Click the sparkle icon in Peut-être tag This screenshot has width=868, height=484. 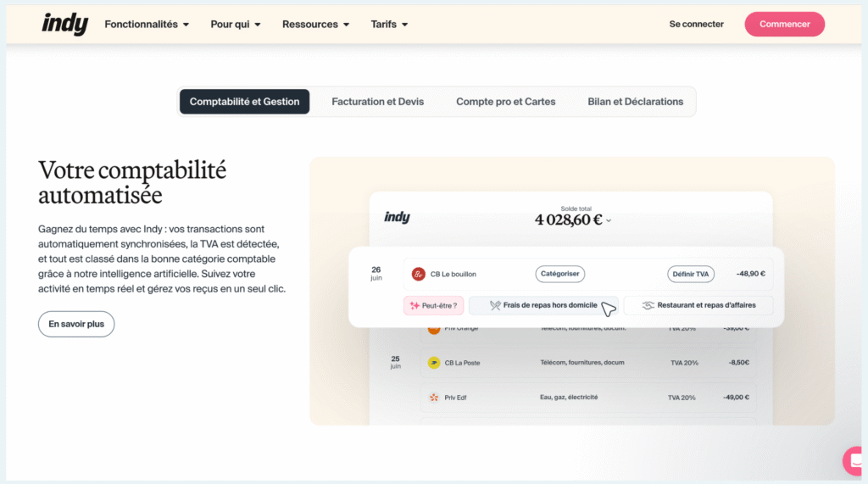pyautogui.click(x=415, y=305)
